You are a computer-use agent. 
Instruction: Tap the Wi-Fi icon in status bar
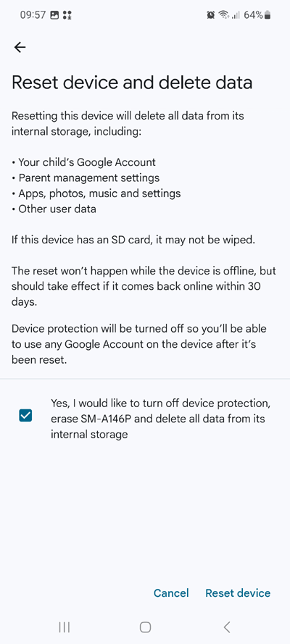click(224, 15)
